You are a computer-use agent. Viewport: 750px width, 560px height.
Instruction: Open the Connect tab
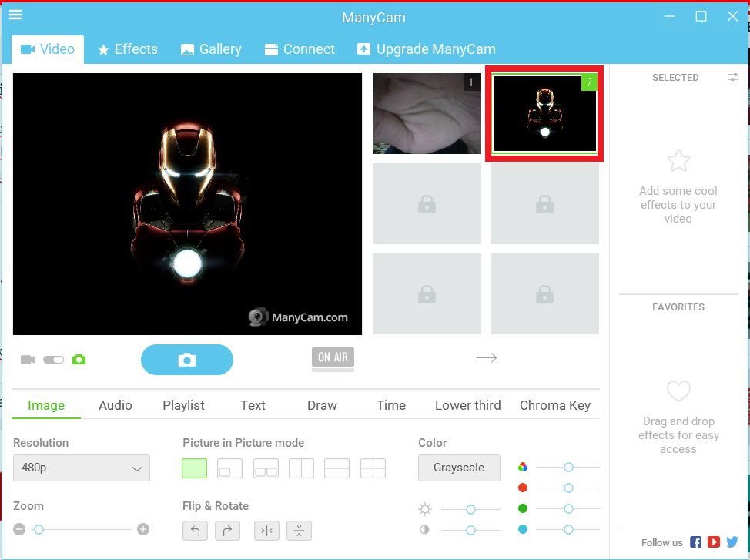[300, 49]
